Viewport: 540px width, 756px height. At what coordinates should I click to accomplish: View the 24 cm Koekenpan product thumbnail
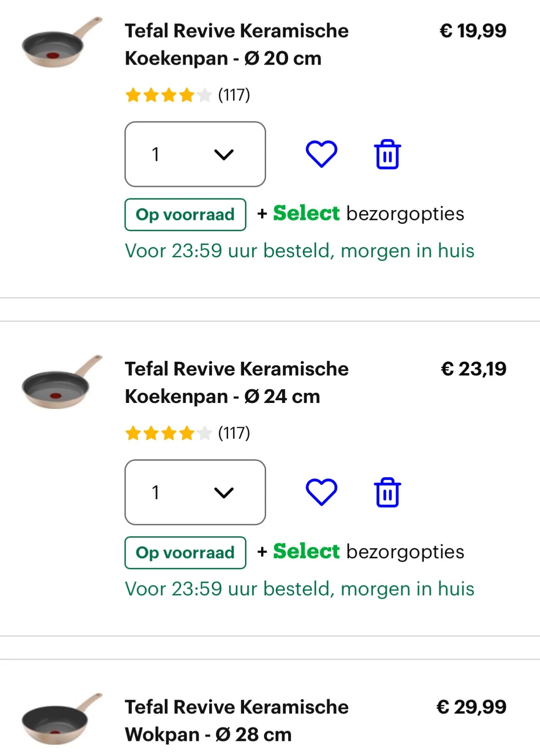[61, 382]
